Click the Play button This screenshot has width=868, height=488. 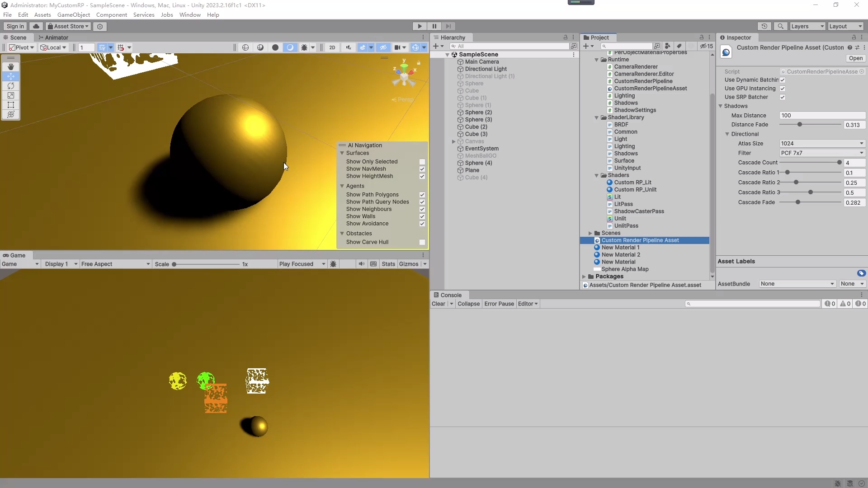[420, 26]
